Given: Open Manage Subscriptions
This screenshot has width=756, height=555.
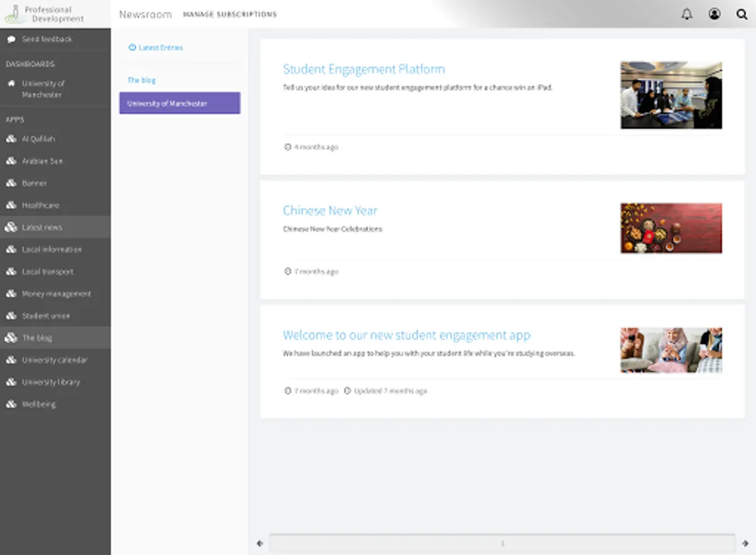Looking at the screenshot, I should (x=230, y=14).
